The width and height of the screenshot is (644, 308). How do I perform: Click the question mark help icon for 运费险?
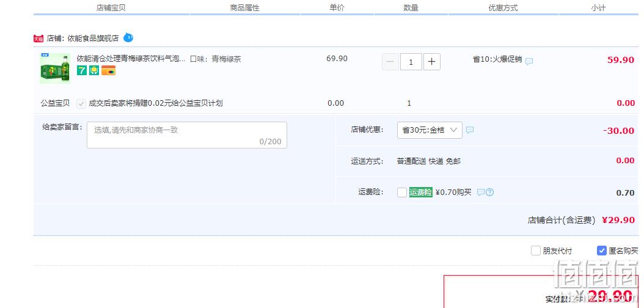pos(489,192)
